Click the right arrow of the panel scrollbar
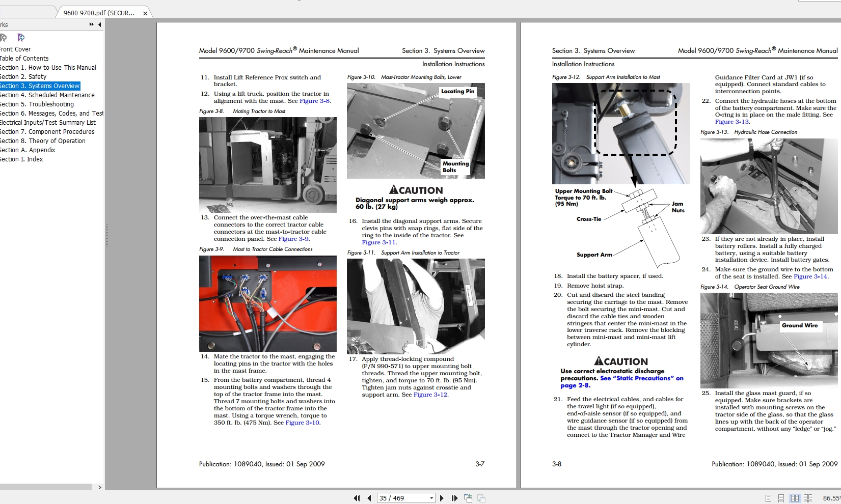The height and width of the screenshot is (504, 841). [100, 487]
